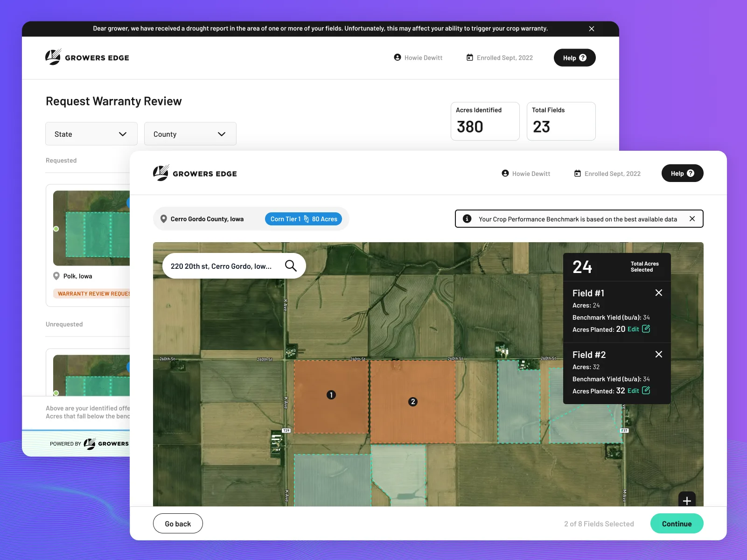Click the Go back button
This screenshot has height=560, width=747.
coord(178,524)
